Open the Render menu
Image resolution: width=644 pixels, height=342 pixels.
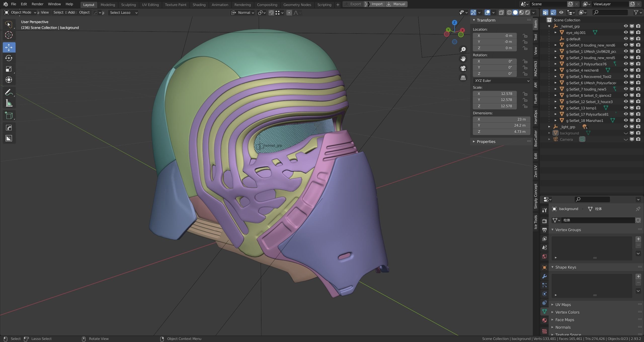pos(37,4)
